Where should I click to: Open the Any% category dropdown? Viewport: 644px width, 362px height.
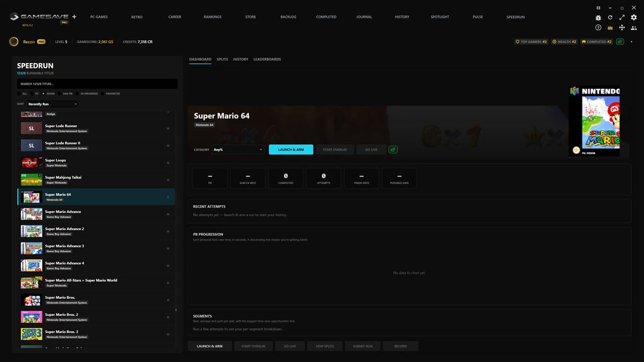(238, 149)
